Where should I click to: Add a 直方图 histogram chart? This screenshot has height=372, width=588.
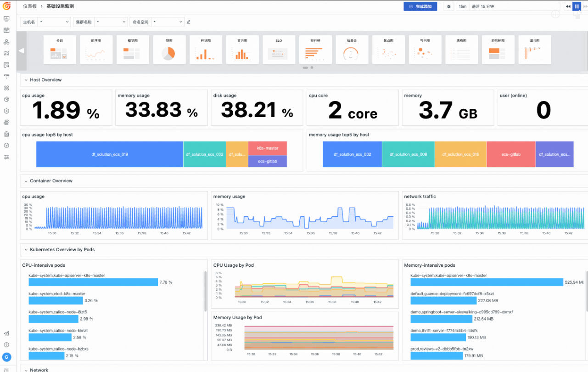(242, 50)
